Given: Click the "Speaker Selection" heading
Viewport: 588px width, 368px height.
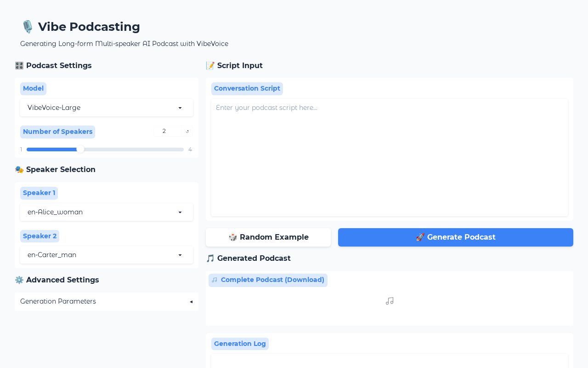Looking at the screenshot, I should (x=55, y=169).
